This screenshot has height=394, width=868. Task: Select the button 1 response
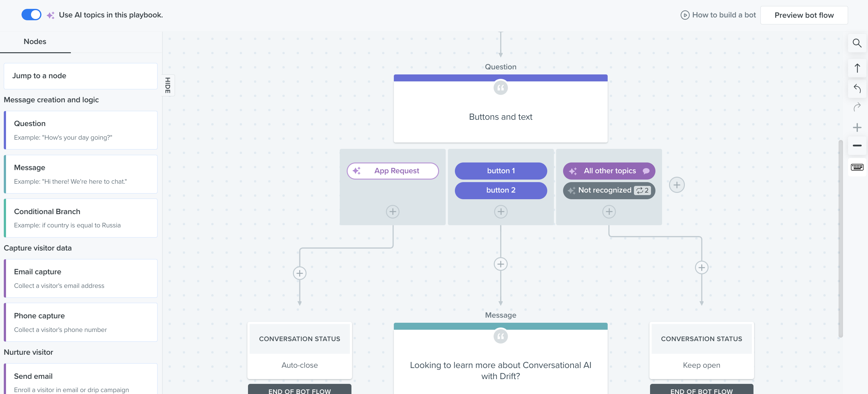tap(501, 171)
